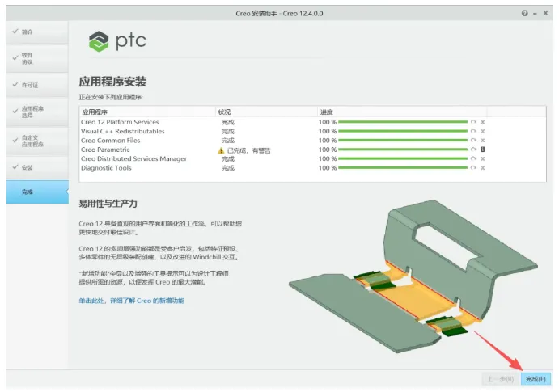Click the 应用程序安装 heading

[x=112, y=82]
